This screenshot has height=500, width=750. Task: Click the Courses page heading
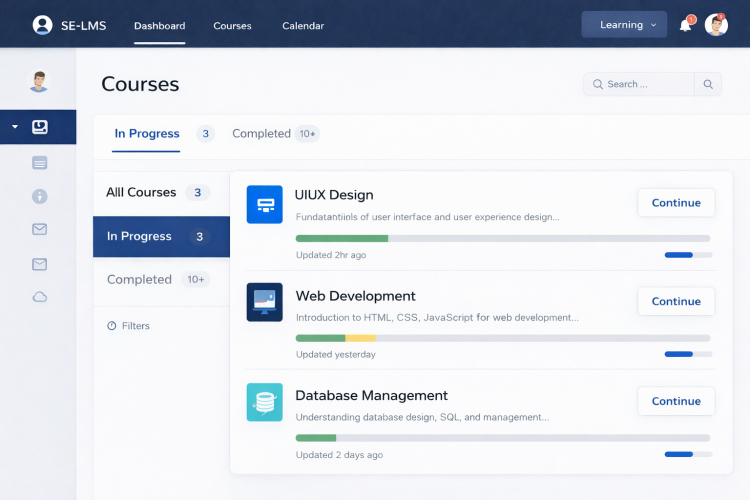click(140, 84)
